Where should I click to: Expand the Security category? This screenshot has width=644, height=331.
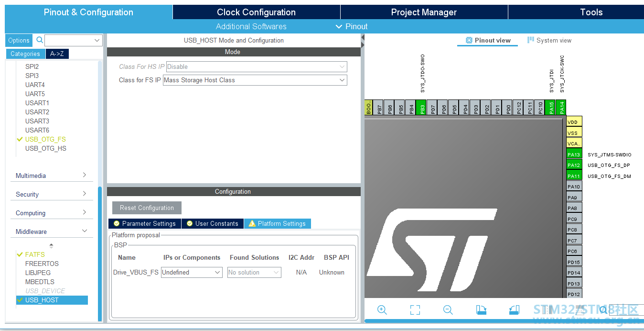click(52, 194)
